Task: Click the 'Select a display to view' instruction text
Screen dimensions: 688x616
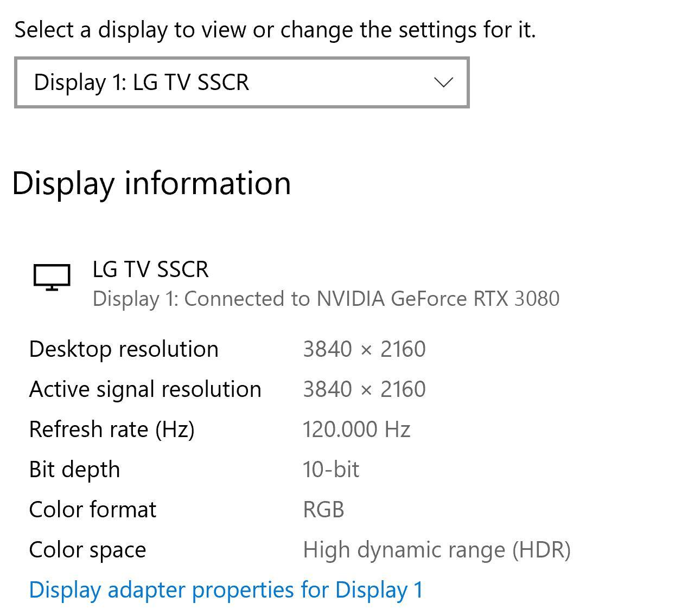Action: tap(275, 30)
